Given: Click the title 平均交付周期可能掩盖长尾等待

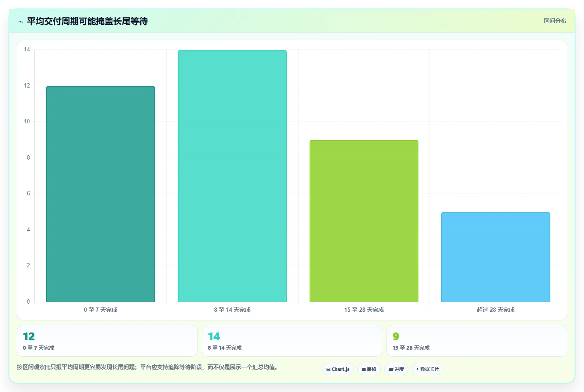Looking at the screenshot, I should tap(87, 21).
